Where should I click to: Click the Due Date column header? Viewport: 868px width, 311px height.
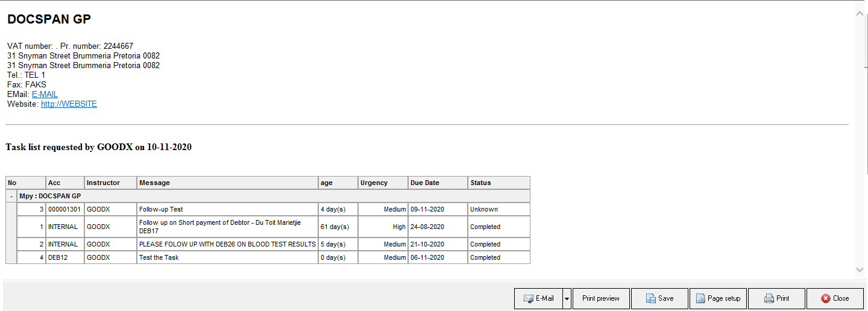click(425, 183)
